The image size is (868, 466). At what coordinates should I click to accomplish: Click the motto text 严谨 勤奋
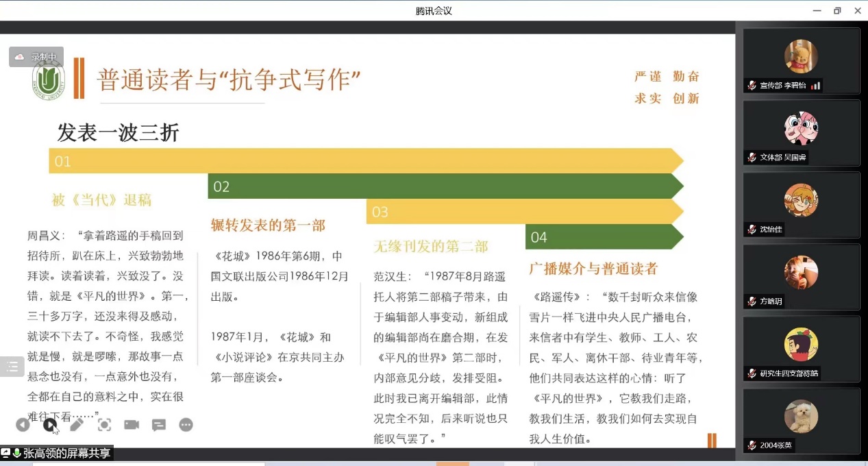(x=667, y=76)
